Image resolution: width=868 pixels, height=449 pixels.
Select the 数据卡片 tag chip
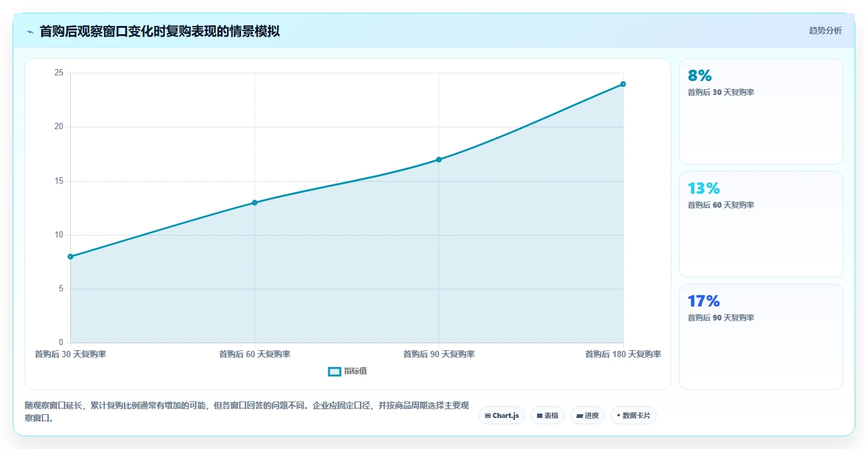click(x=633, y=415)
